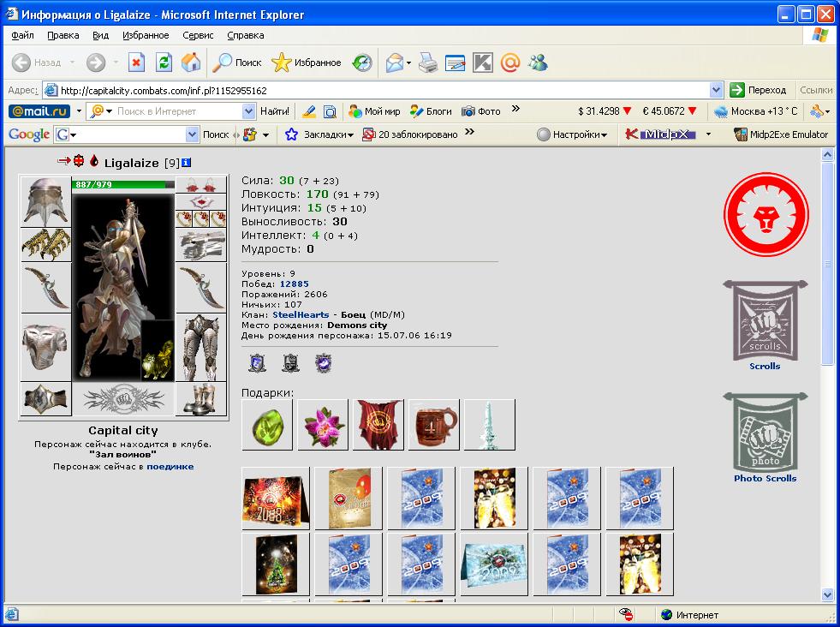840x627 pixels.
Task: Click the 2008 fireworks greeting card
Action: (x=276, y=498)
